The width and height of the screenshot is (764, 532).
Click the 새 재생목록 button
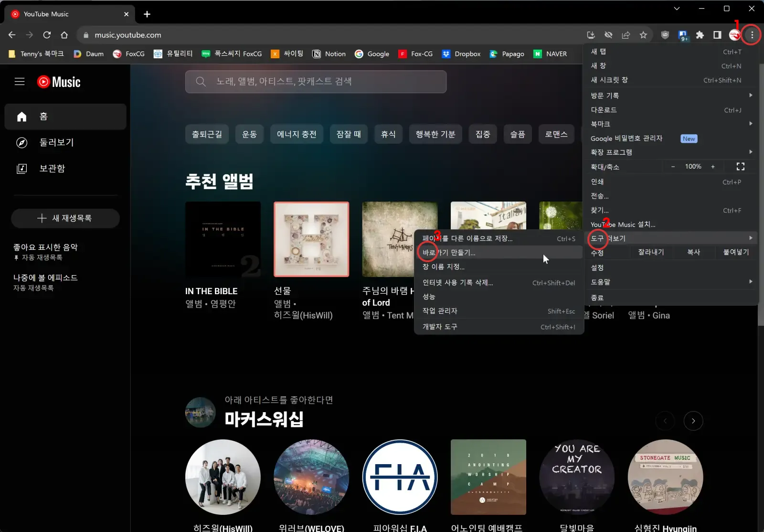65,218
